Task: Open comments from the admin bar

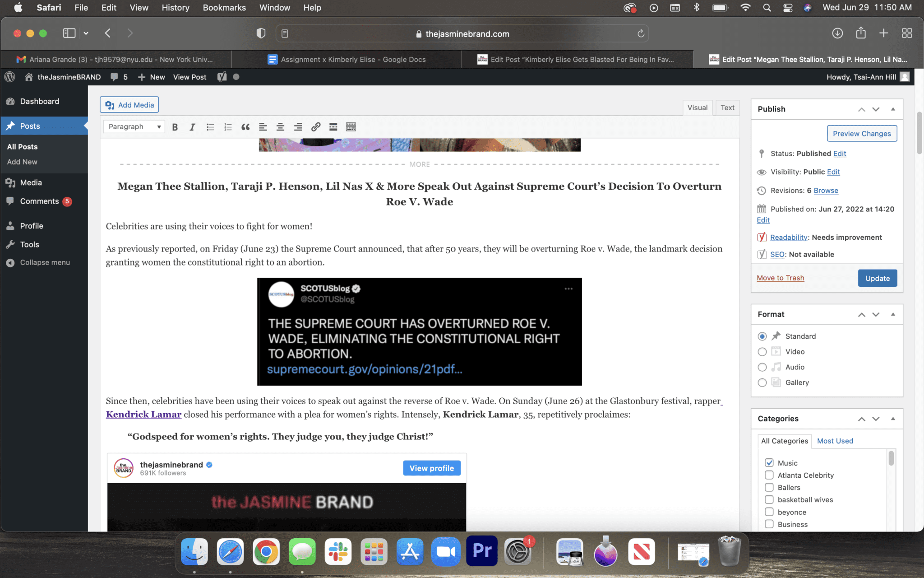Action: [x=119, y=77]
